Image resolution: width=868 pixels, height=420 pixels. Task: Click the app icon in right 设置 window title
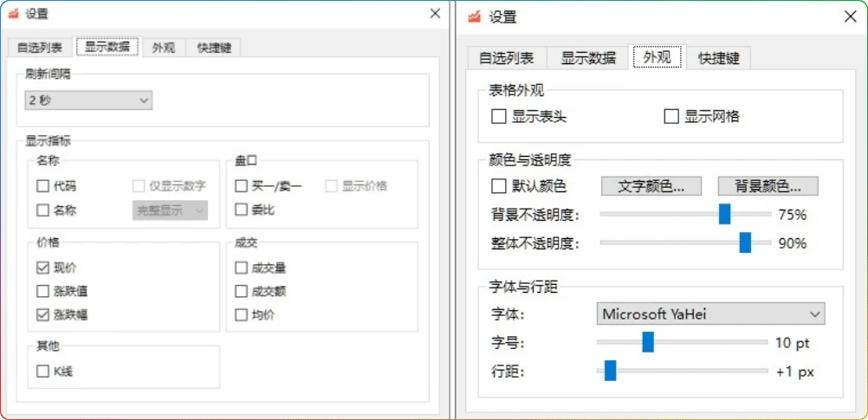click(x=474, y=17)
